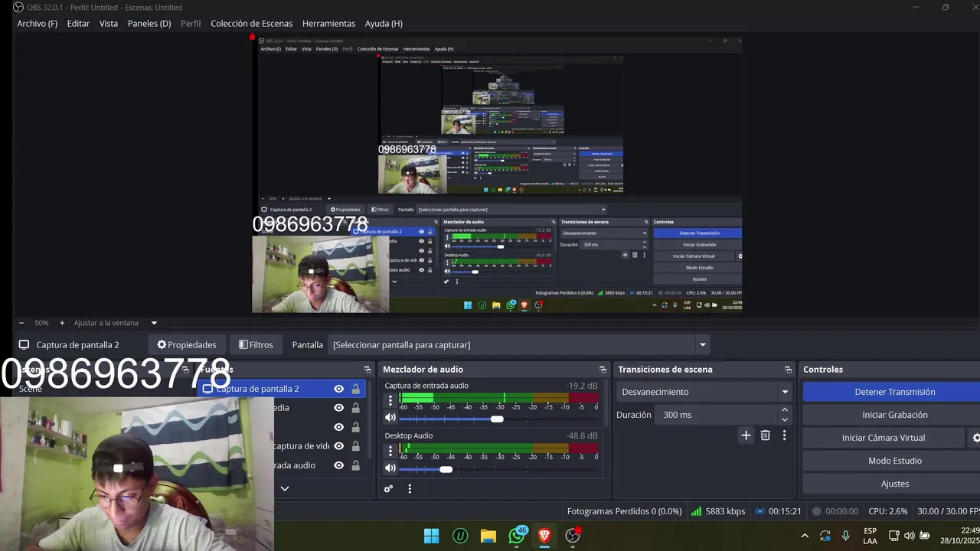
Task: Mute the Desktop Audio speaker
Action: point(390,468)
